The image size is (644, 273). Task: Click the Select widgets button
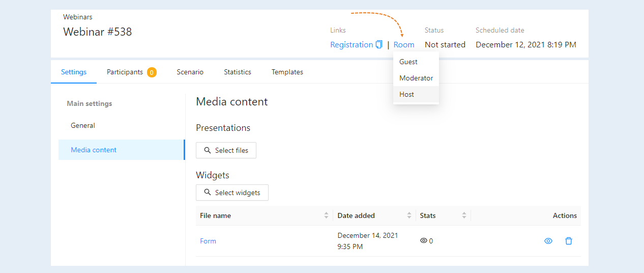click(x=232, y=193)
